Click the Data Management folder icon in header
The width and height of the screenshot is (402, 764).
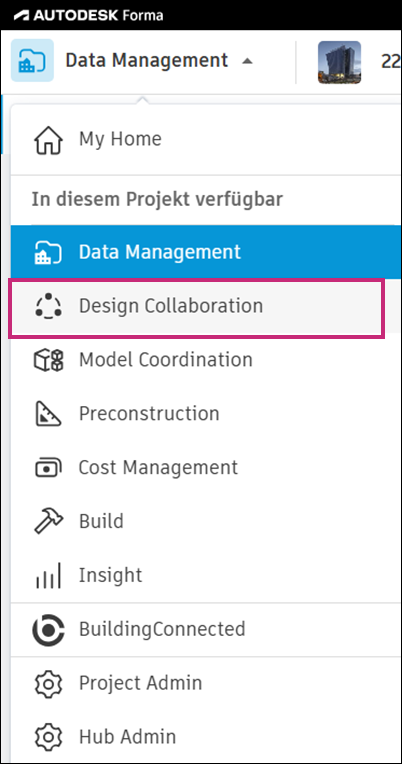pyautogui.click(x=32, y=60)
